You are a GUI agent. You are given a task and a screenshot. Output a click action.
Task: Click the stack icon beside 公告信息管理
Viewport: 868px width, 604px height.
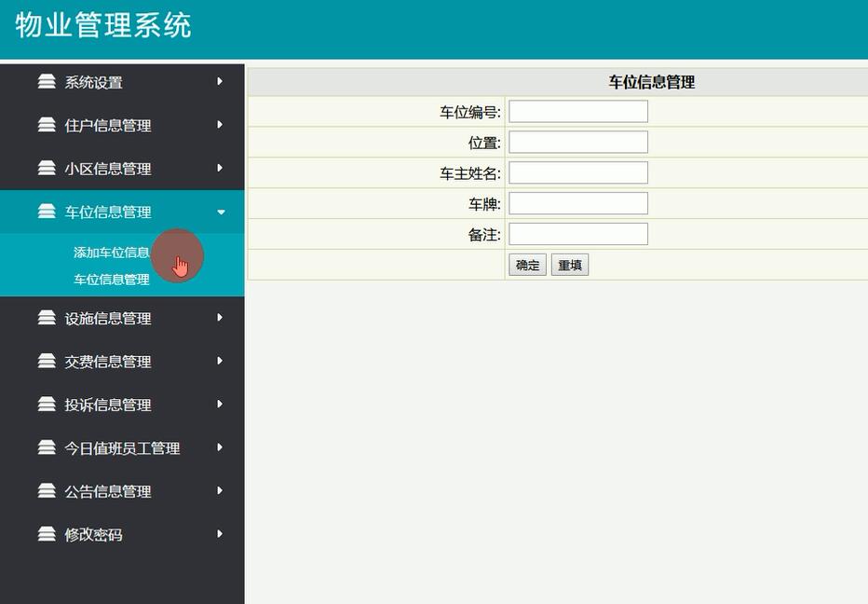pos(47,490)
